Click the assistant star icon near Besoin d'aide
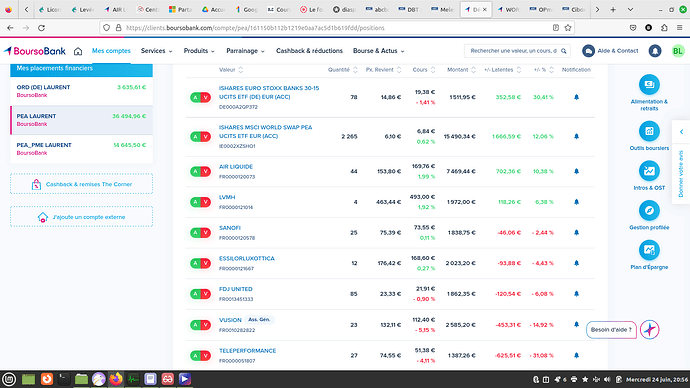 650,329
